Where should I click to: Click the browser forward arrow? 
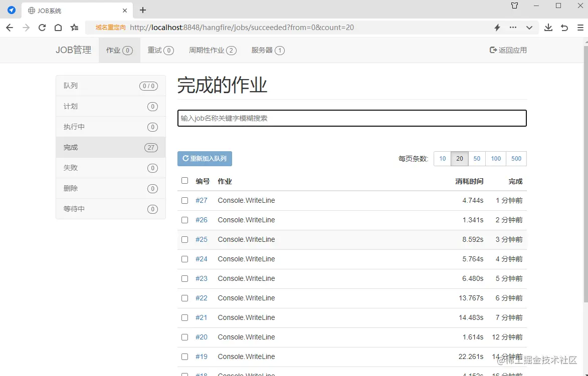tap(26, 28)
